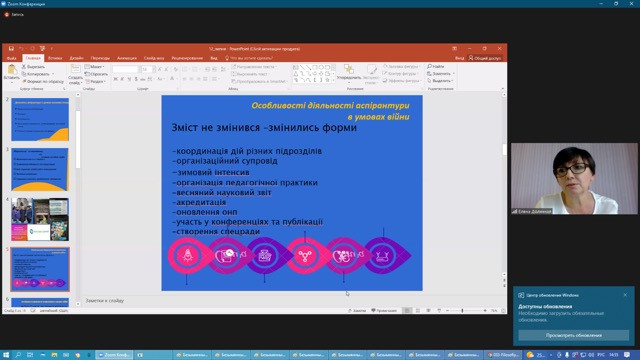This screenshot has width=640, height=360.
Task: Click the Save icon in PowerPoint quick access toolbar
Action: coord(11,49)
